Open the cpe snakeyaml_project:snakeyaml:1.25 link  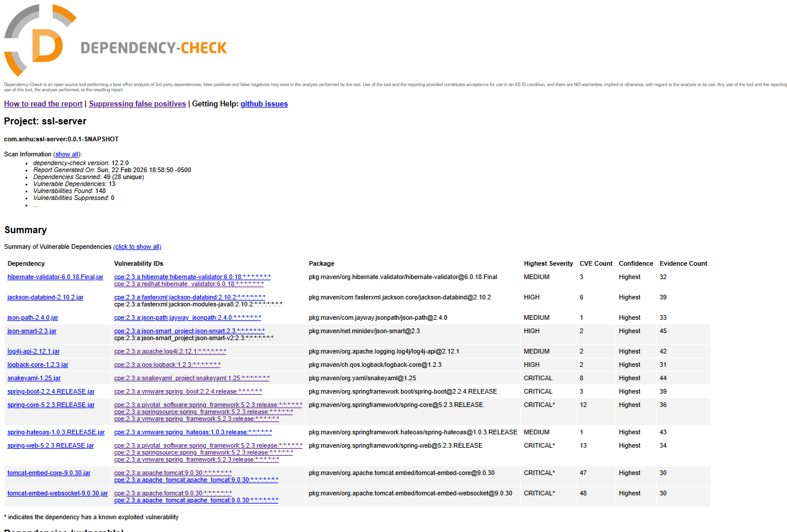click(x=192, y=379)
